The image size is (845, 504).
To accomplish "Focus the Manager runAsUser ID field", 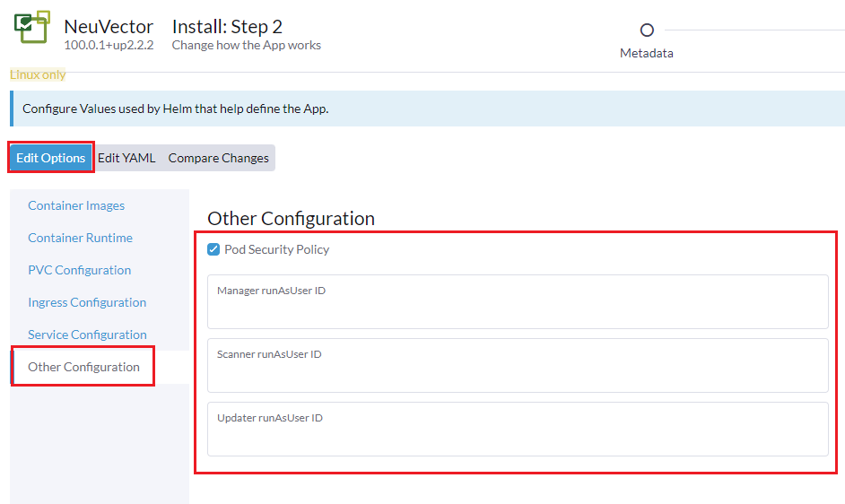I will click(x=518, y=308).
